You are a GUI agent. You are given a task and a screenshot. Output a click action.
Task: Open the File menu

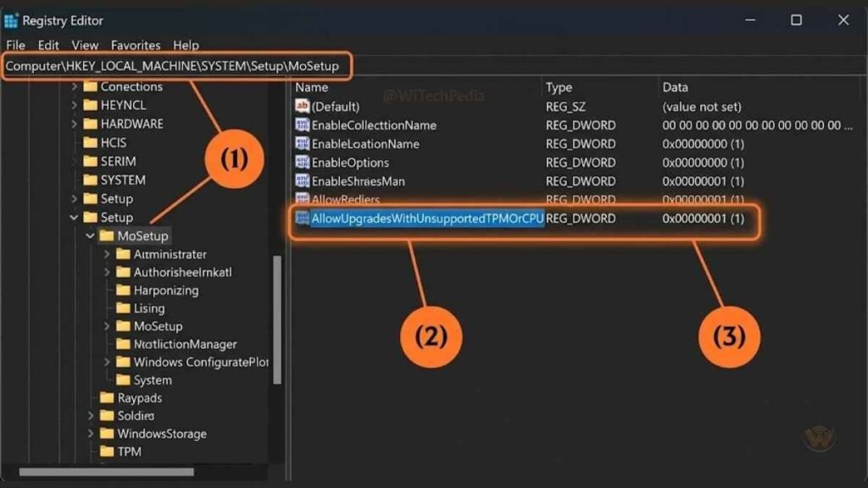click(15, 46)
